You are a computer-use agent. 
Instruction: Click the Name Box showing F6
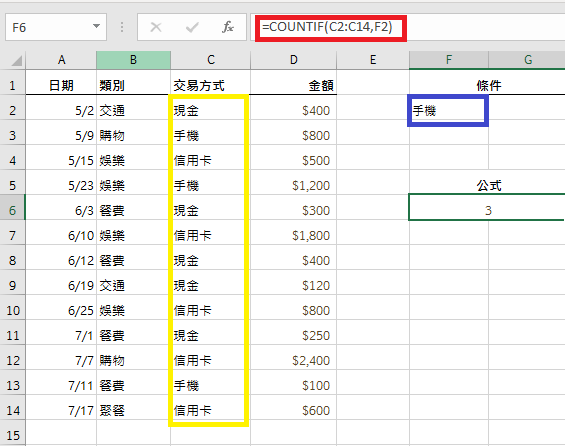click(x=56, y=27)
